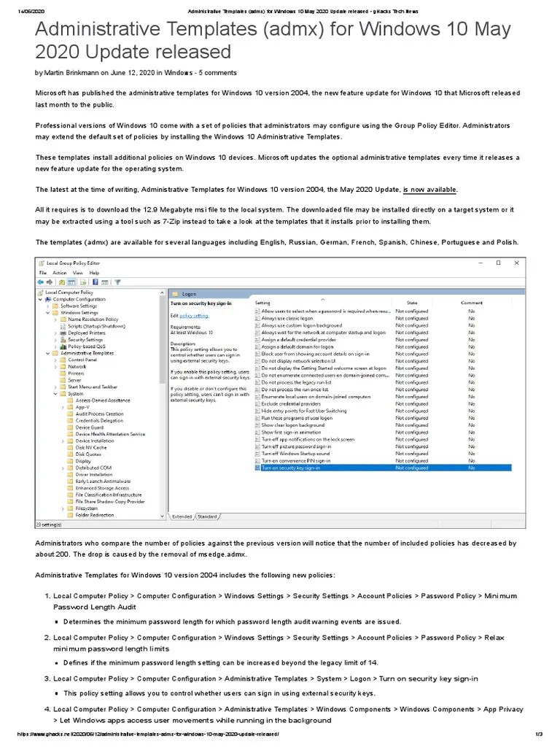560x747 pixels.
Task: Click the 'policy setting' edit link
Action: click(x=194, y=316)
